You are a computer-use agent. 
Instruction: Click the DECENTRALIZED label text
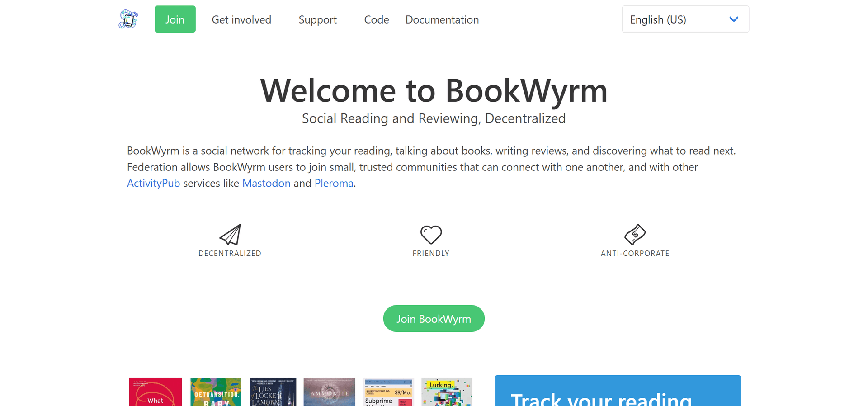coord(230,254)
